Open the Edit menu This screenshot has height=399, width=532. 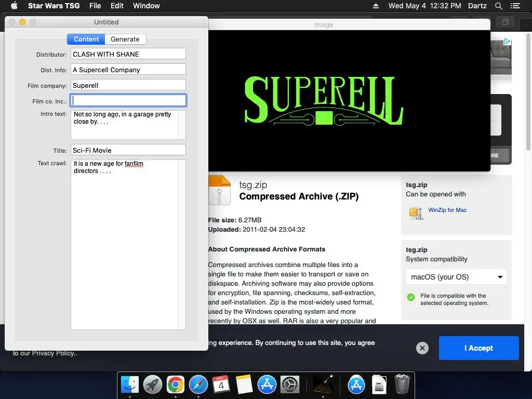(117, 6)
